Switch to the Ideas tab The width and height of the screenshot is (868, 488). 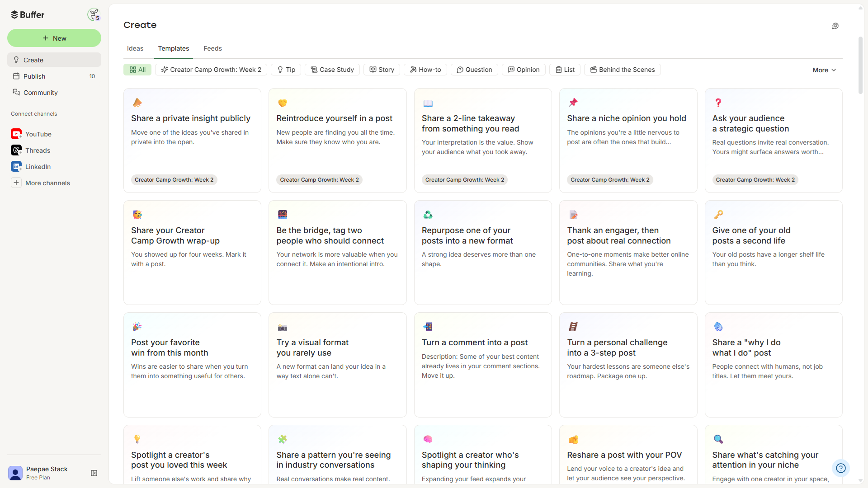[135, 48]
